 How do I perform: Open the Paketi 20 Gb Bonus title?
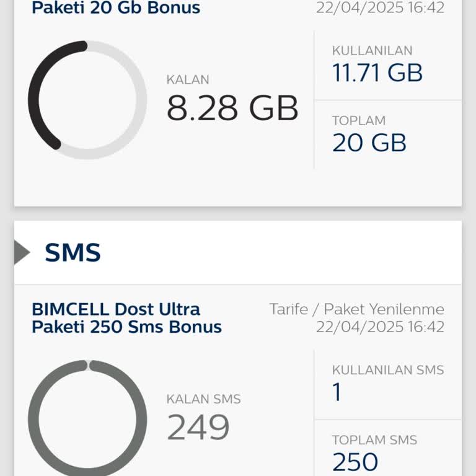coord(116,8)
